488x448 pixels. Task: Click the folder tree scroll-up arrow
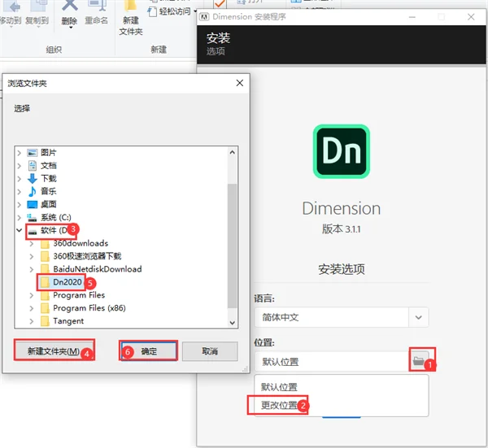[x=232, y=152]
